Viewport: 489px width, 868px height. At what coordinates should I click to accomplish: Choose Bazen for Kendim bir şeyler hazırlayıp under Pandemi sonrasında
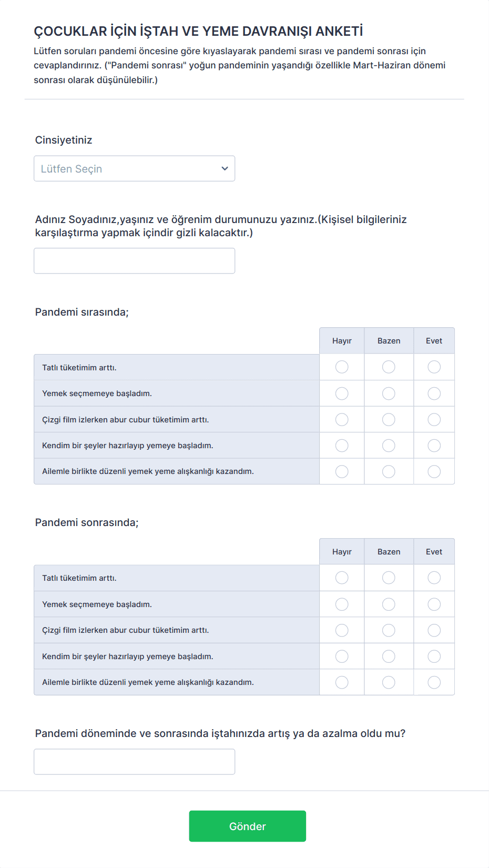[389, 657]
